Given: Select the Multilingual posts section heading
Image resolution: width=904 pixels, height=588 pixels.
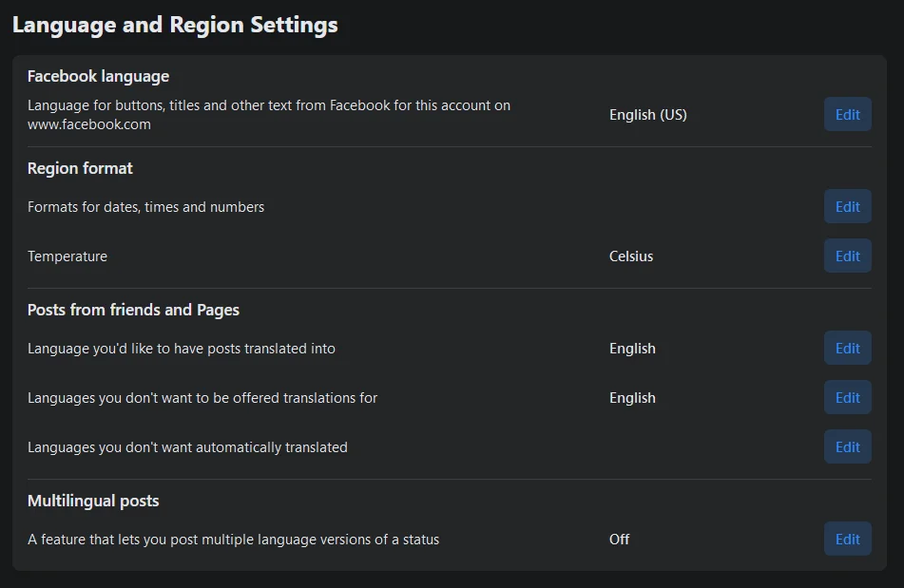Looking at the screenshot, I should (93, 501).
